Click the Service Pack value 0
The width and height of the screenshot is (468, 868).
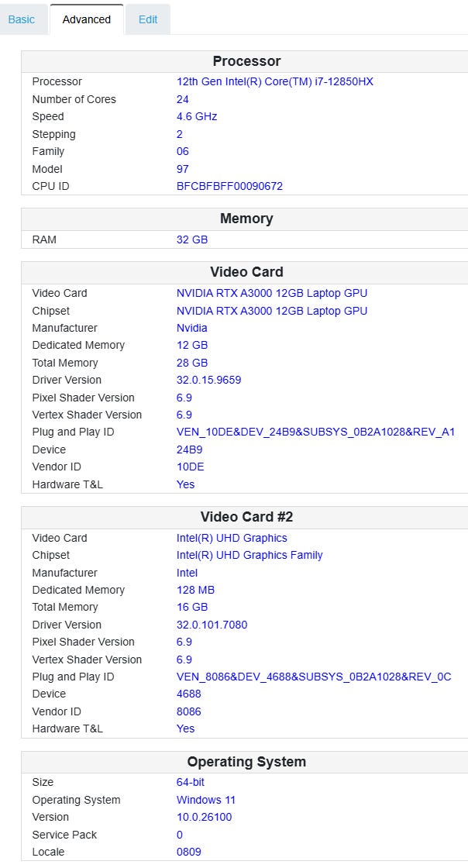click(179, 834)
